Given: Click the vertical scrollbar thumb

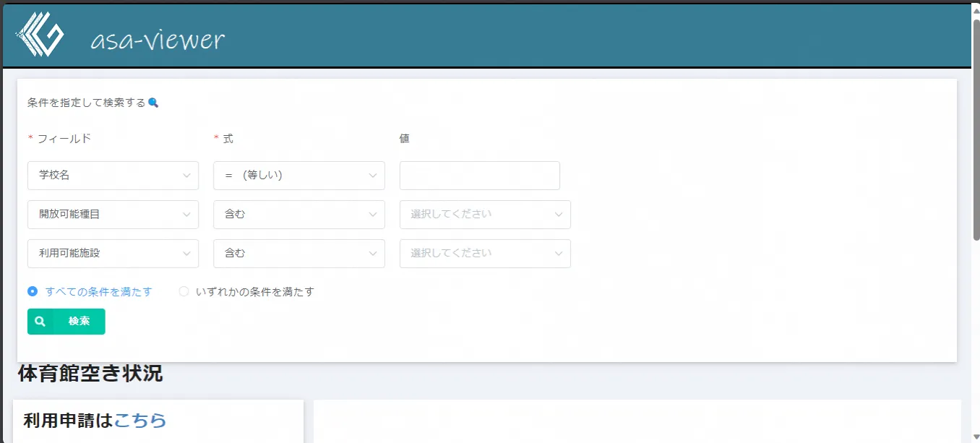Looking at the screenshot, I should 976,130.
